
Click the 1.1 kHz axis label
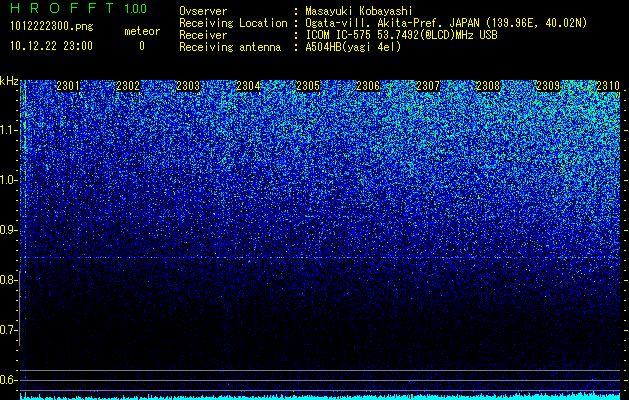point(9,130)
